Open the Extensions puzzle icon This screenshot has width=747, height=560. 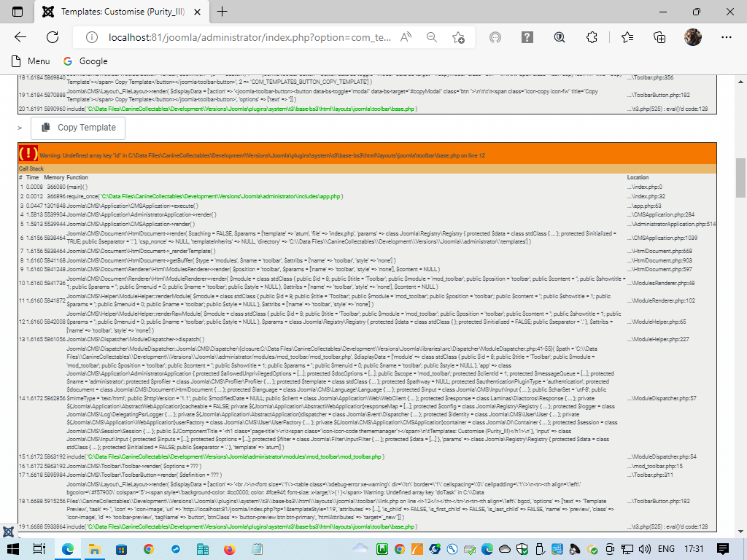point(592,37)
